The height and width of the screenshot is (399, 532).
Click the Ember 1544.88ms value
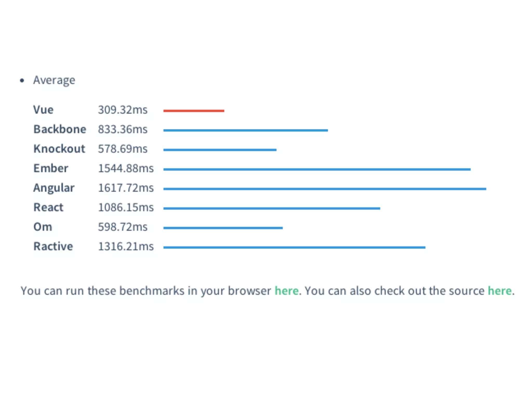126,168
